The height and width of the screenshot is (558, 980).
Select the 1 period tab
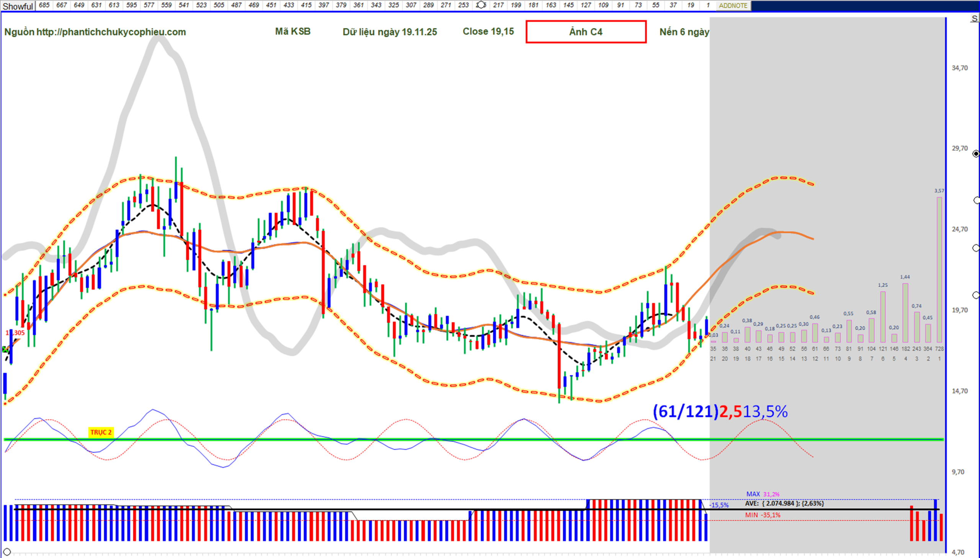click(x=708, y=5)
